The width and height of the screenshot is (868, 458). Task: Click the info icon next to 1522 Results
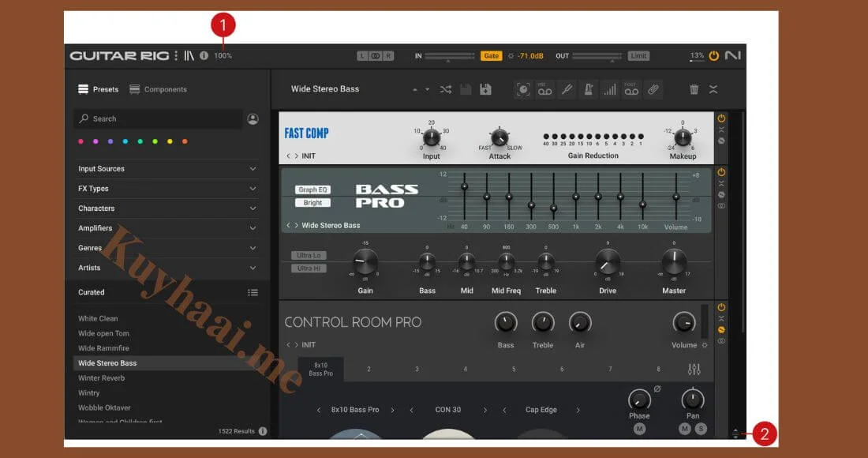[263, 431]
